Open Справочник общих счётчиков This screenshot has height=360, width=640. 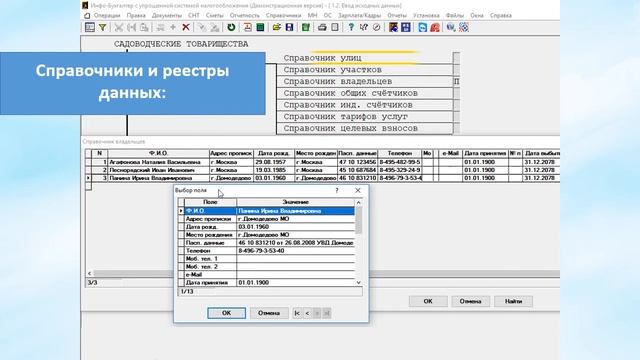coord(365,93)
